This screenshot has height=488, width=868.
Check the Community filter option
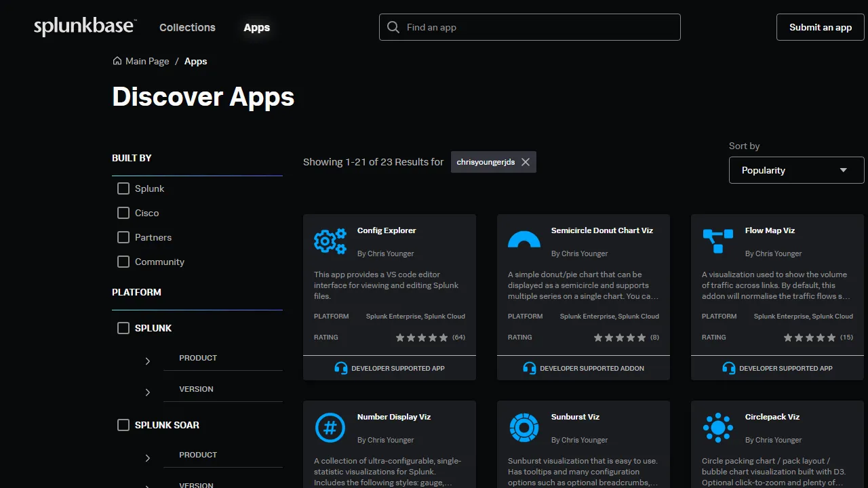(123, 261)
